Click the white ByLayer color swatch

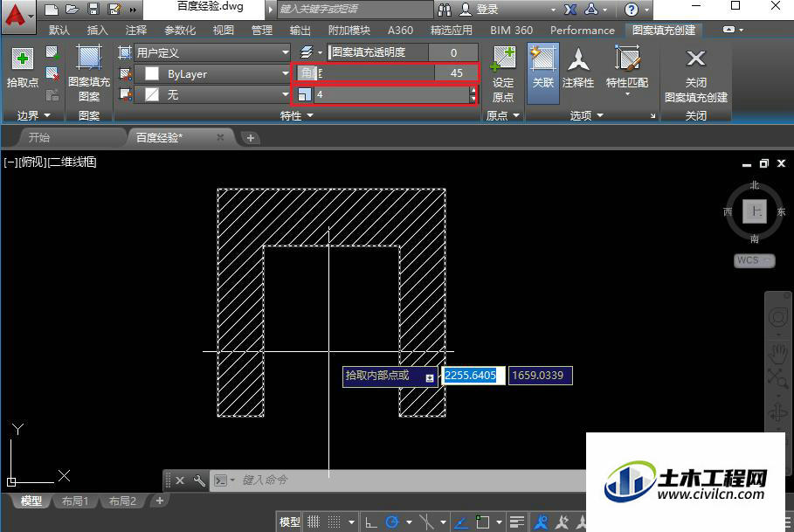[x=152, y=74]
